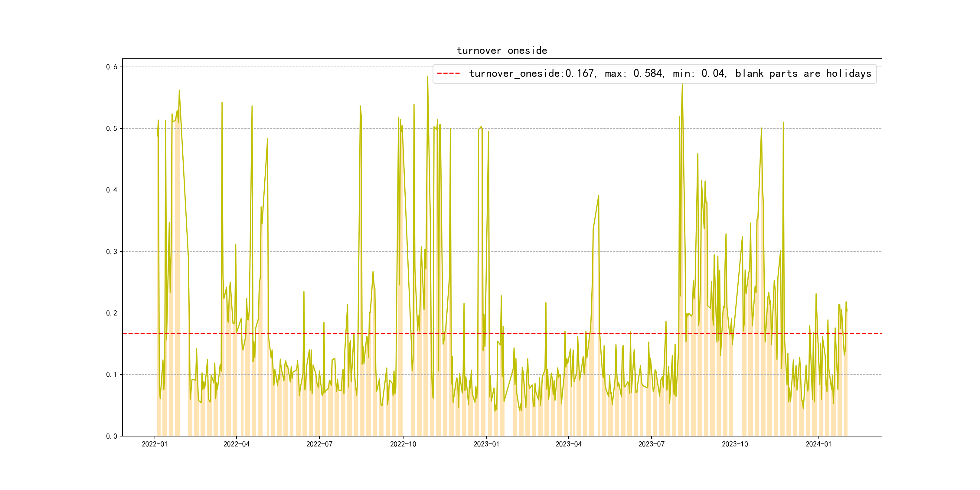The width and height of the screenshot is (980, 490).
Task: Click the 2023-10 x-axis date label
Action: coord(735,444)
